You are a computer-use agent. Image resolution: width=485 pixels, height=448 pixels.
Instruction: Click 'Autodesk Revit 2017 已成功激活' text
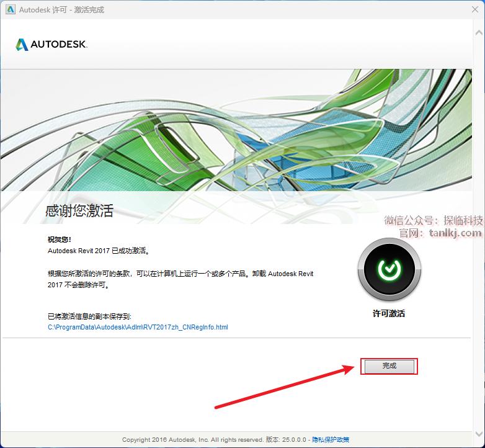click(x=99, y=251)
